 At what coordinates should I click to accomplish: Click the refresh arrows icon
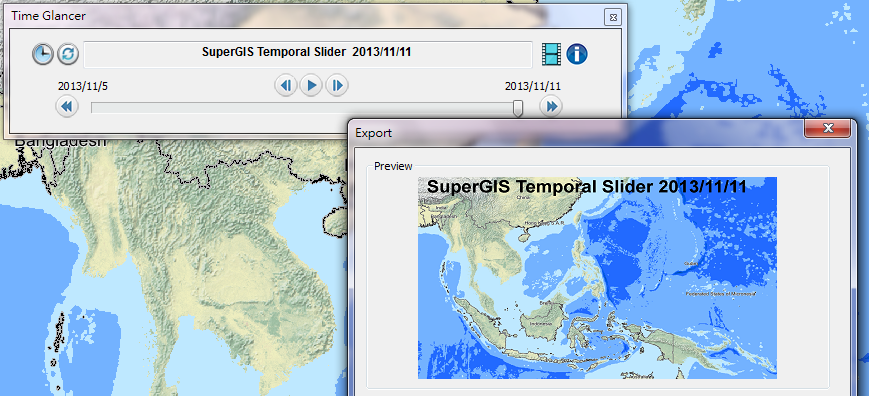tap(68, 54)
